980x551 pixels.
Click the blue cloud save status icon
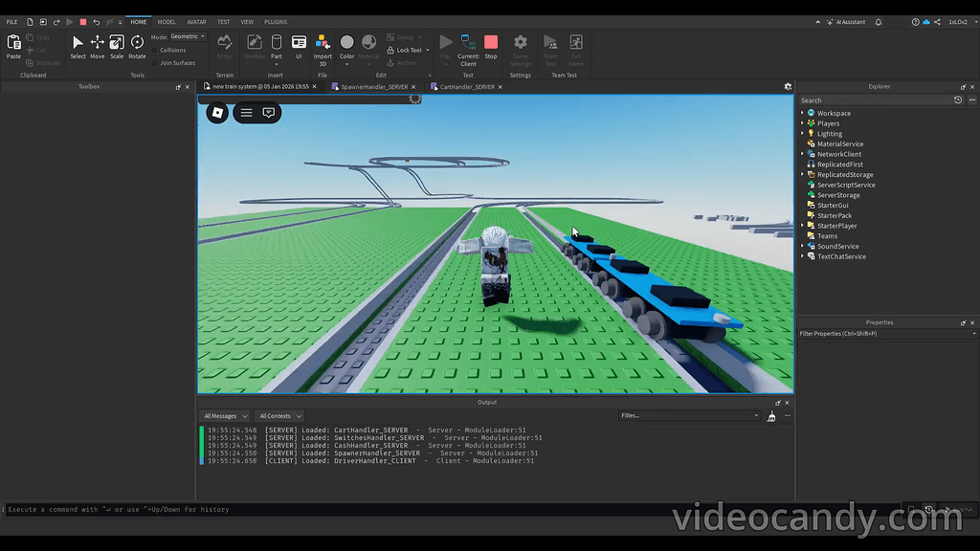pyautogui.click(x=926, y=22)
